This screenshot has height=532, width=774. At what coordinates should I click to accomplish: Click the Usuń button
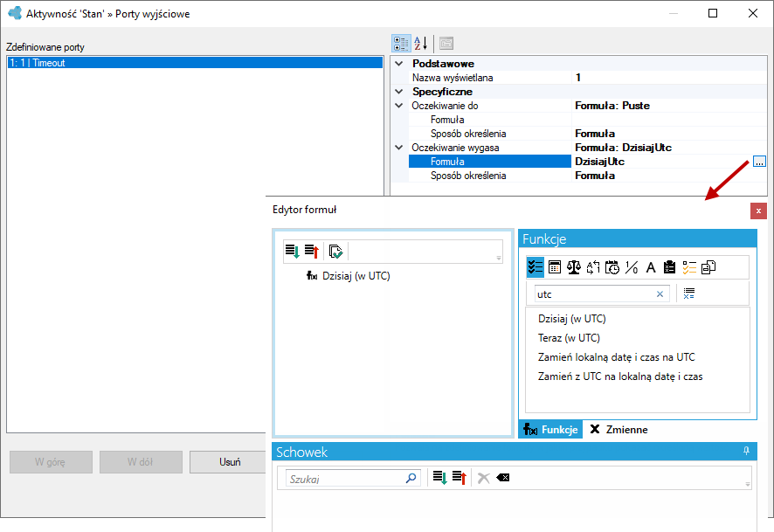pos(230,462)
